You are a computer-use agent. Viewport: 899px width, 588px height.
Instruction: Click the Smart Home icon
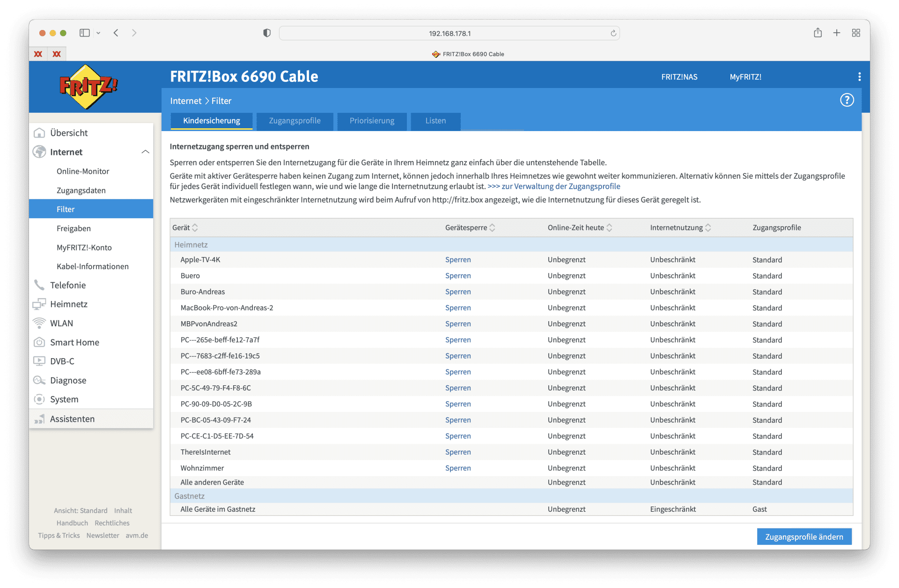pyautogui.click(x=39, y=342)
